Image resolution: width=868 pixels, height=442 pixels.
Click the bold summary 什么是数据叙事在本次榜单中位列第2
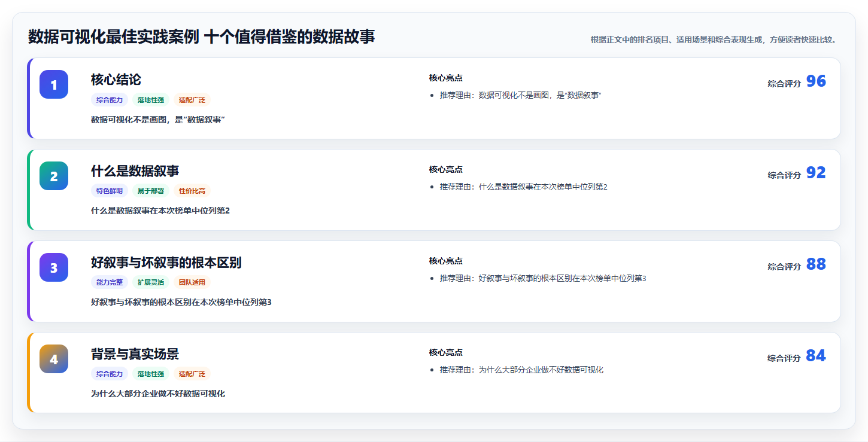[x=160, y=211]
